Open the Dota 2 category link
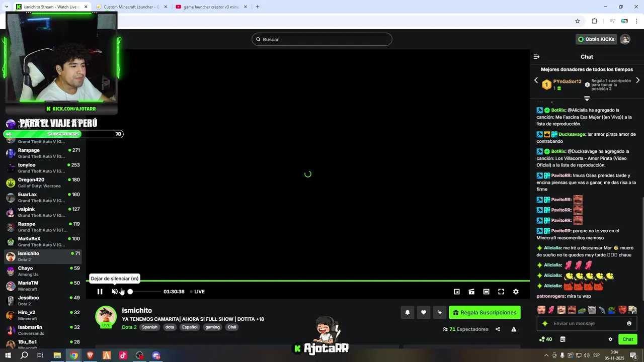Screen dimensions: 644x362 coord(129,327)
